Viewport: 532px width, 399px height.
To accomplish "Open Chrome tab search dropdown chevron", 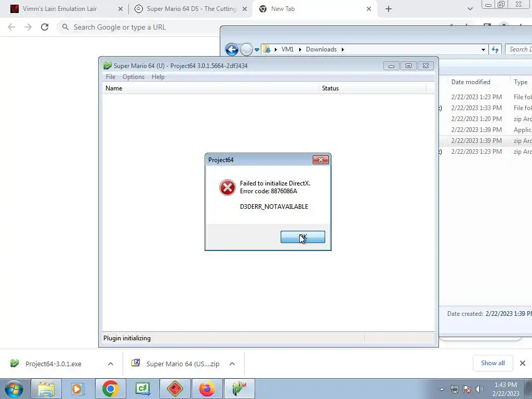I will [470, 9].
